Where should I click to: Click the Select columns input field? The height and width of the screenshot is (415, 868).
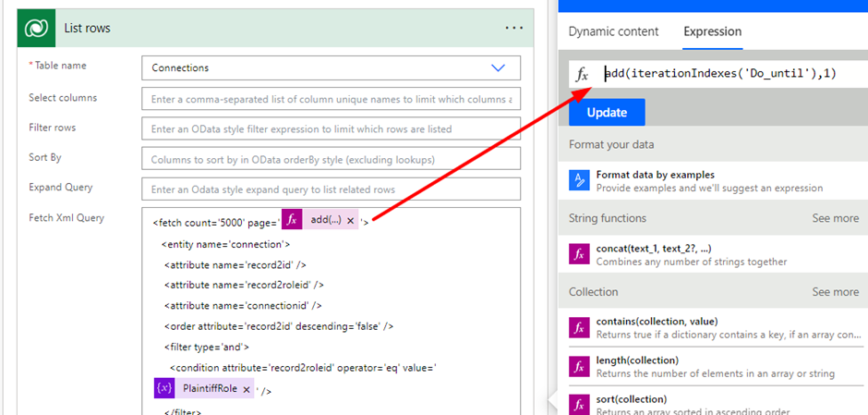click(331, 99)
